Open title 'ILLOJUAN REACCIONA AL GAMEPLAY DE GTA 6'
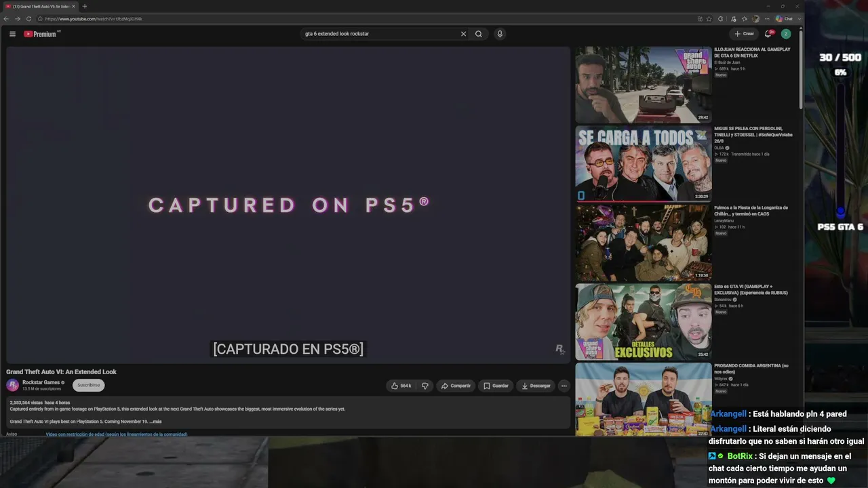The image size is (868, 488). pos(752,52)
